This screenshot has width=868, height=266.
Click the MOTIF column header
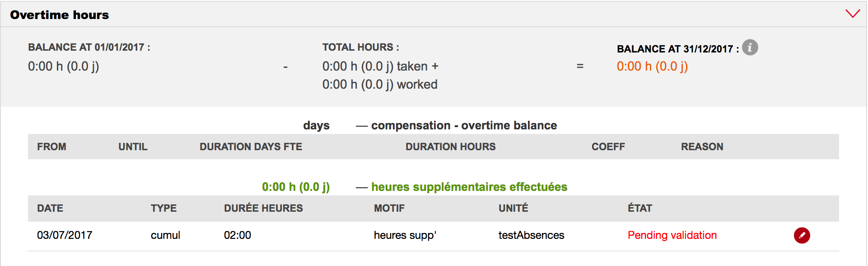point(389,208)
